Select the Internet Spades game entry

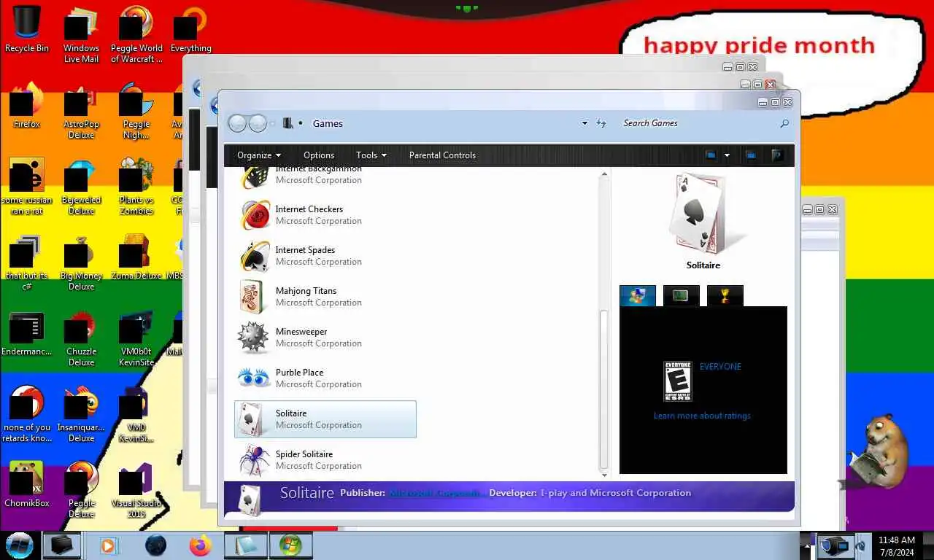pyautogui.click(x=325, y=256)
